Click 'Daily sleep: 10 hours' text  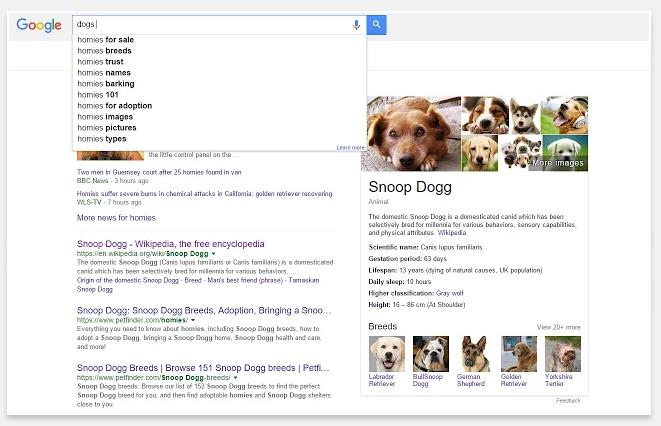(x=400, y=281)
